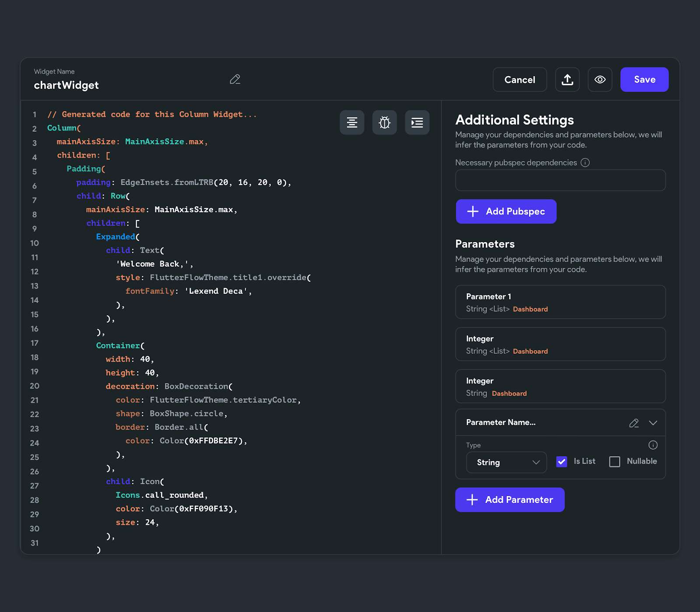Rename the parameter with the pencil icon
The image size is (700, 612).
(x=633, y=423)
